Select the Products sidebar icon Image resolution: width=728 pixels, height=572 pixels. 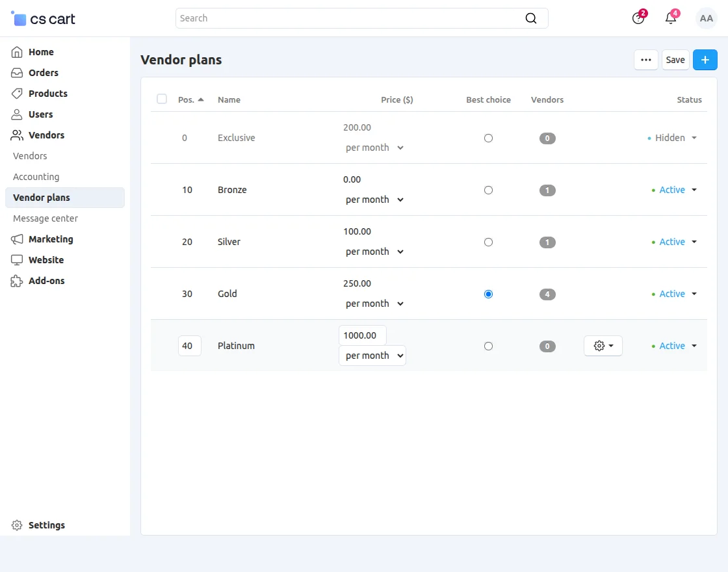click(x=16, y=93)
